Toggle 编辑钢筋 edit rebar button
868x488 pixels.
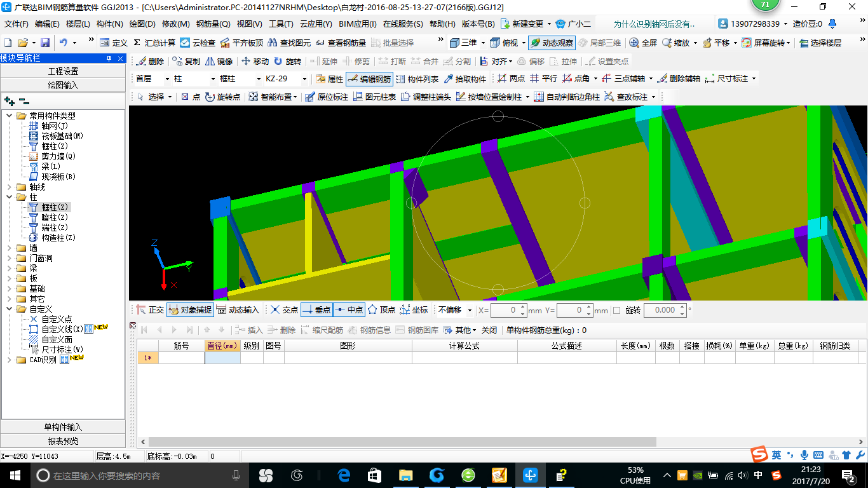369,79
